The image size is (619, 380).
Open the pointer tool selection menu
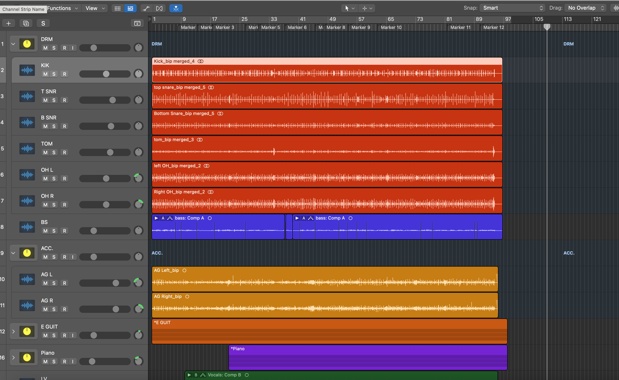pyautogui.click(x=349, y=8)
